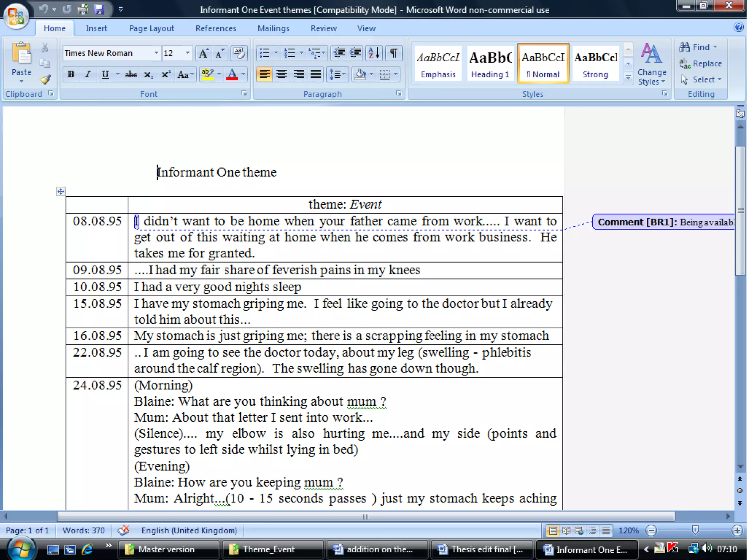Open the Review ribbon tab
The image size is (747, 560).
[x=324, y=28]
